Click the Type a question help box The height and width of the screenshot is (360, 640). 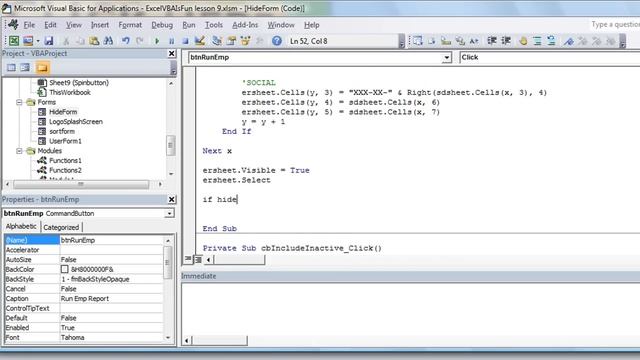click(x=615, y=25)
